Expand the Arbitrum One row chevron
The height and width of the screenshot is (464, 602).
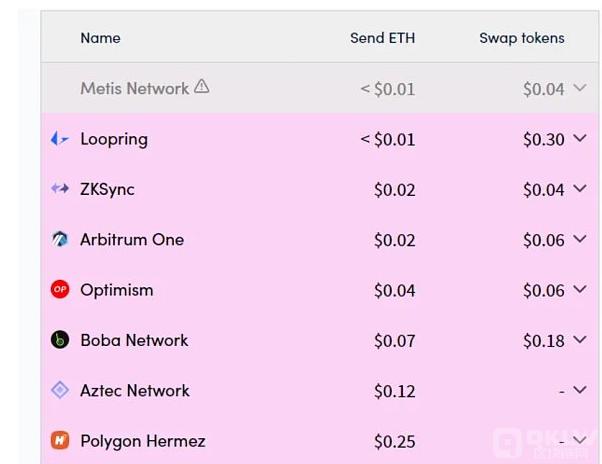[x=580, y=239]
